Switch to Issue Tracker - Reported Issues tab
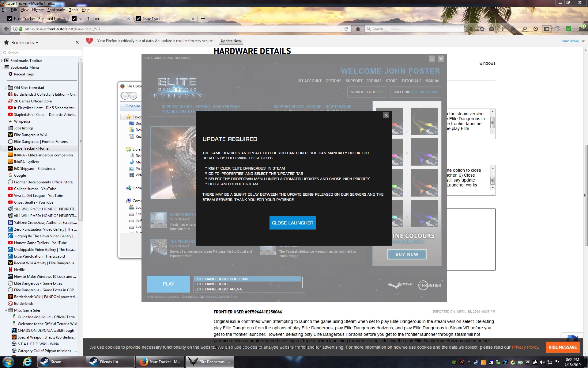Image resolution: width=588 pixels, height=368 pixels. click(x=36, y=19)
